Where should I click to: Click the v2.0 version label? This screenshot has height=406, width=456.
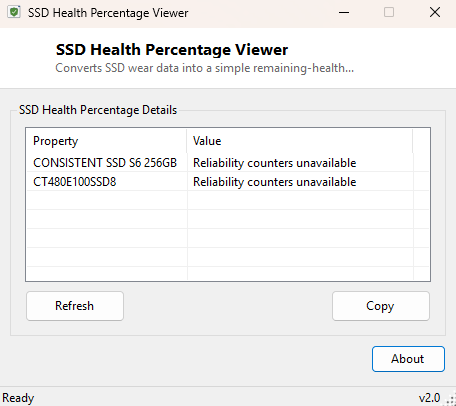[429, 398]
